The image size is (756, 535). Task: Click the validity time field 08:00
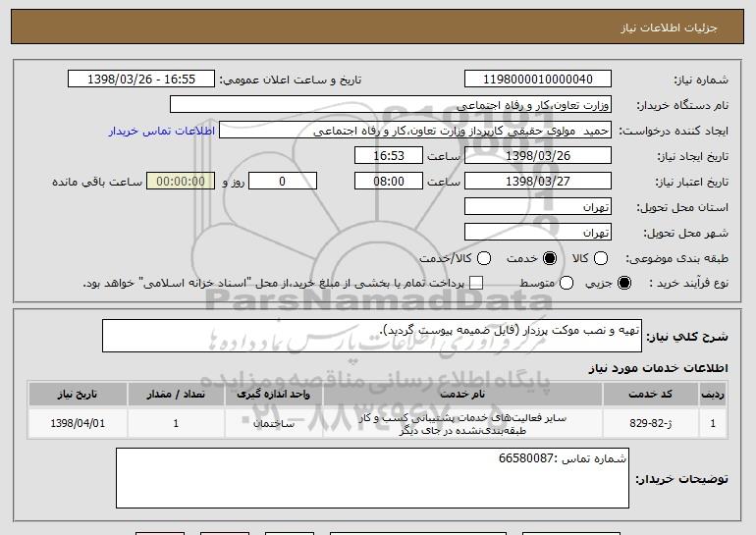click(x=389, y=182)
